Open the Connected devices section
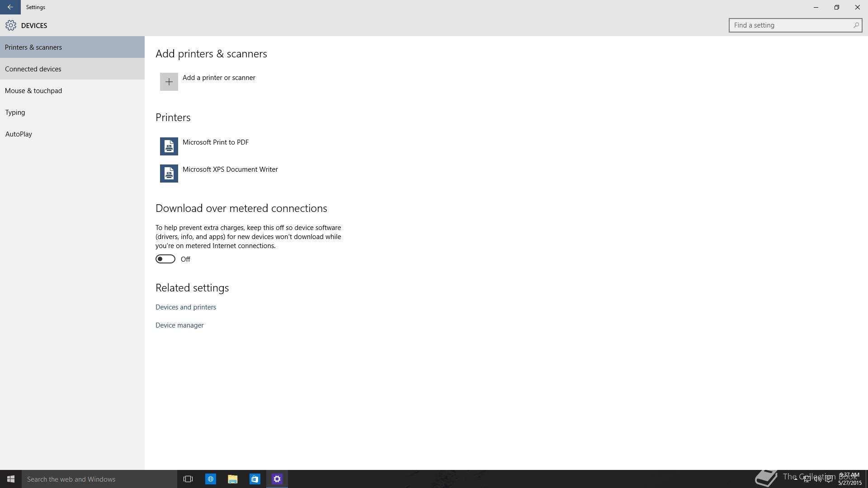868x488 pixels. [72, 69]
